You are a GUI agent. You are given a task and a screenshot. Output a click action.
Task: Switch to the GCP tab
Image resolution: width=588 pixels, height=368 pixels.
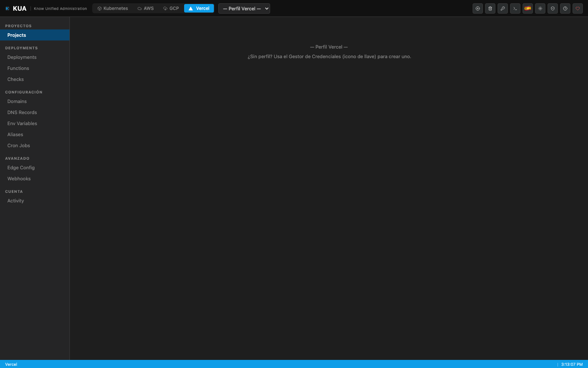[171, 8]
